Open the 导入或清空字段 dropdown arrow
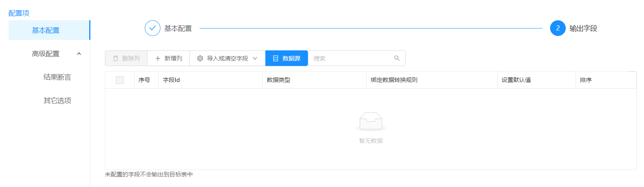Viewport: 644px width, 187px height. (x=255, y=59)
